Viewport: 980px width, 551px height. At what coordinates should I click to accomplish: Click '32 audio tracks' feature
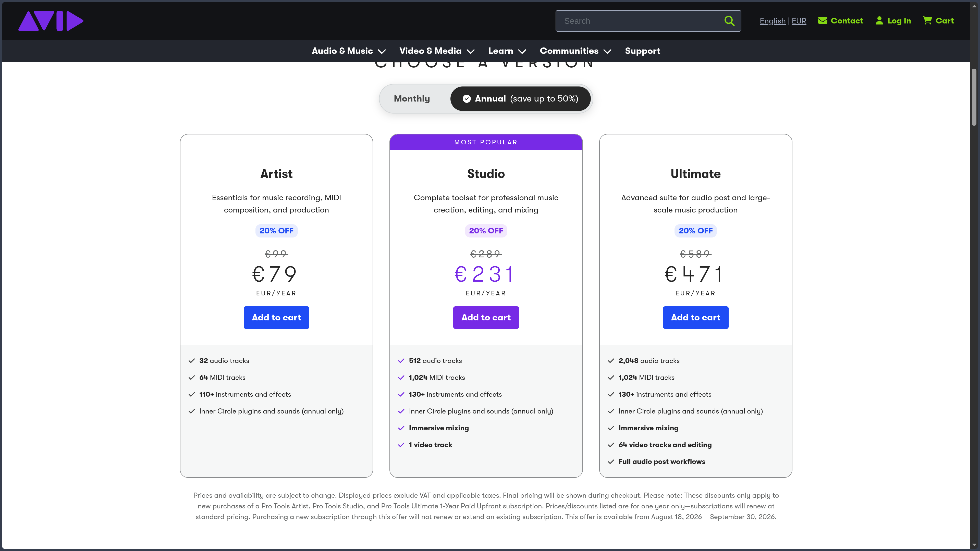tap(224, 361)
